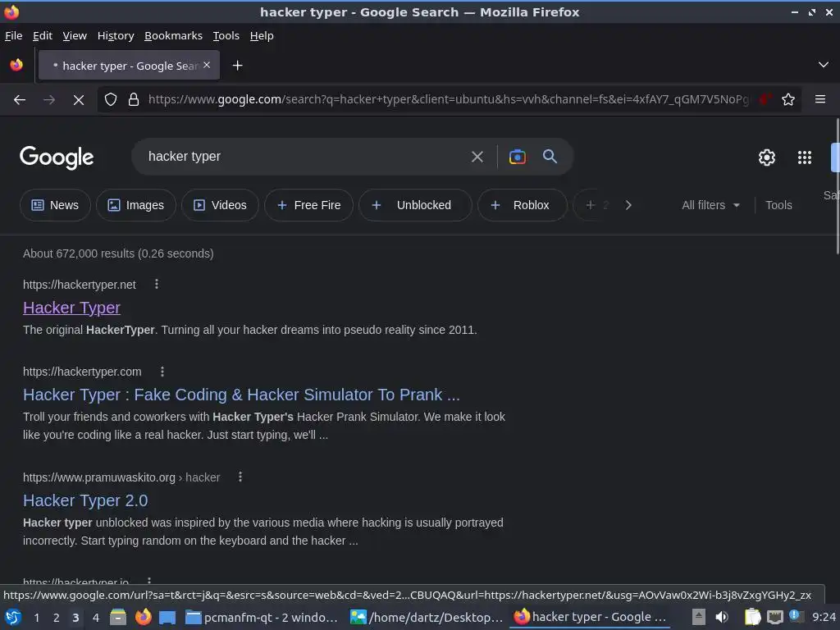
Task: Click the https://hackertyper.com URL text
Action: 82,372
